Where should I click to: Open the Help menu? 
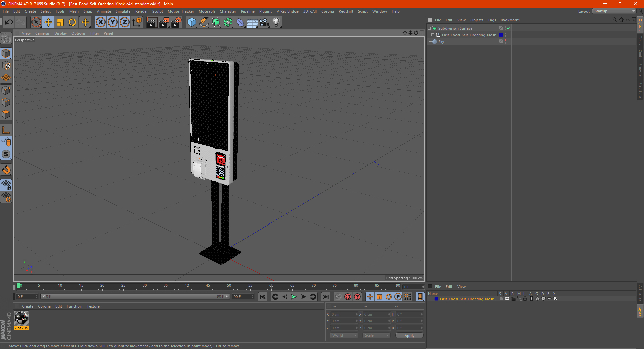pos(395,11)
